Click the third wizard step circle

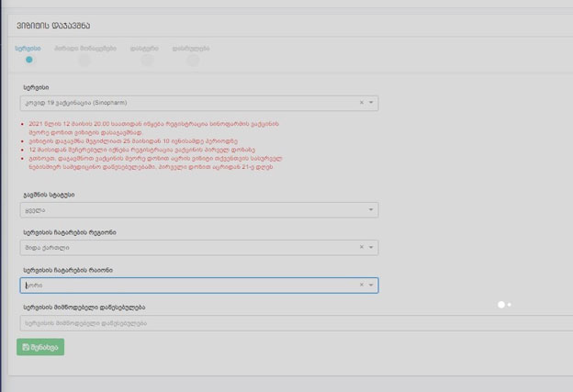[147, 61]
